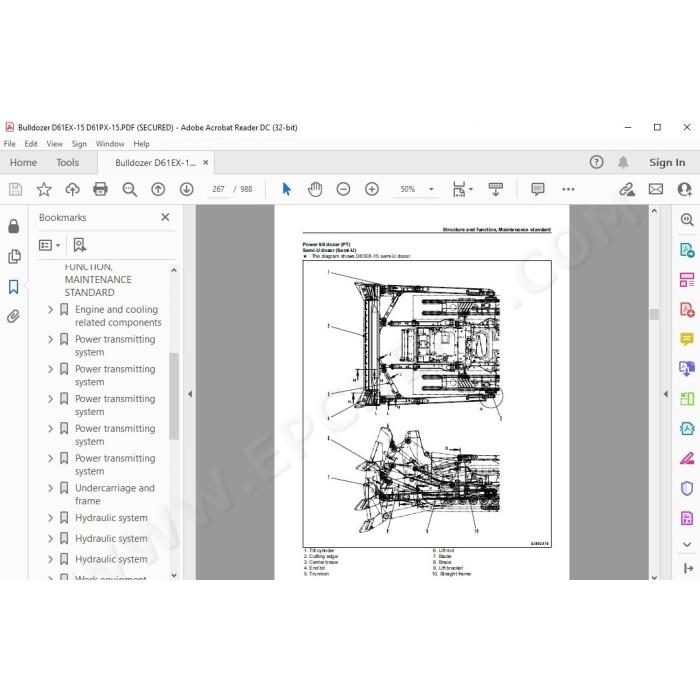Expand Engine and cooling related components bookmark
Image resolution: width=700 pixels, height=700 pixels.
(50, 309)
